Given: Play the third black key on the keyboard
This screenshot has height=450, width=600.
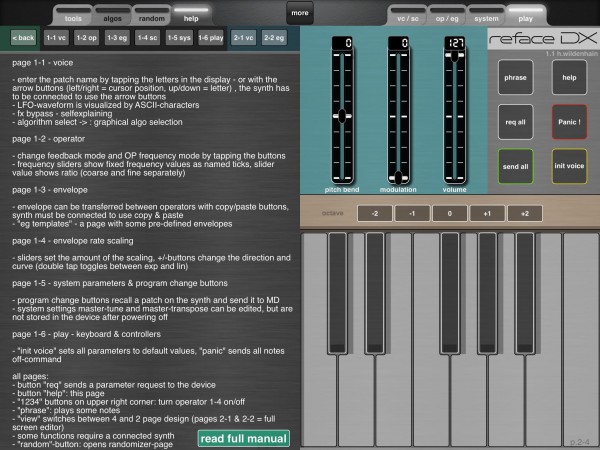Looking at the screenshot, I should click(x=450, y=293).
